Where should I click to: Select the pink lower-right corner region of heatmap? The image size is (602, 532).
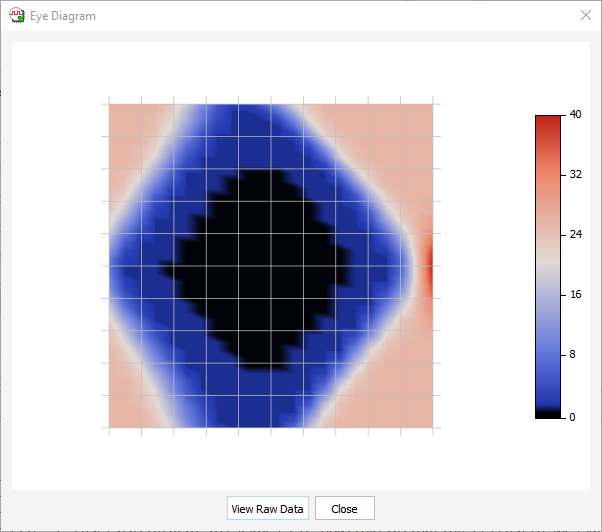click(x=412, y=408)
